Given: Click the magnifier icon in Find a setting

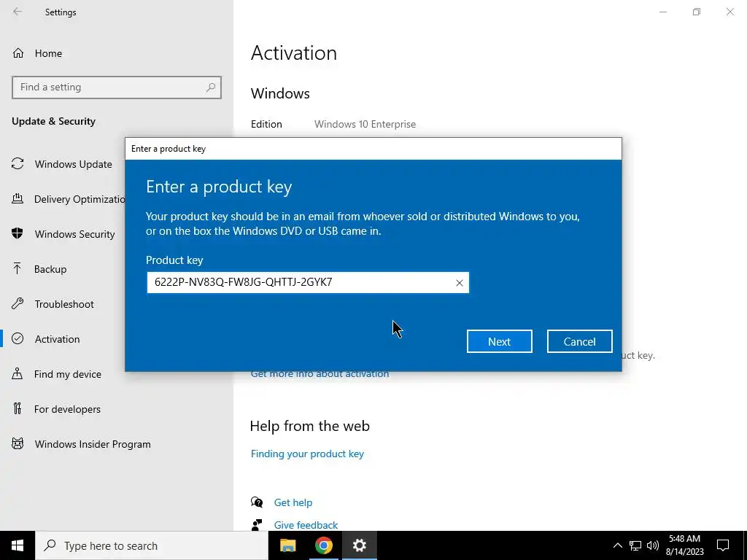Looking at the screenshot, I should [x=211, y=87].
